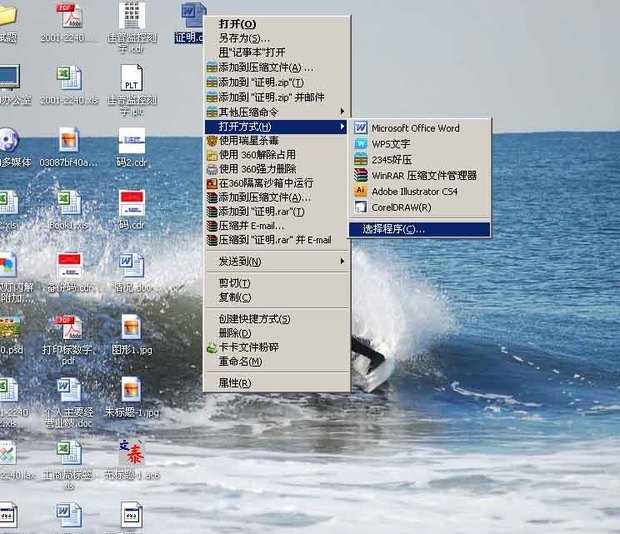Open with WPS文字

420,144
